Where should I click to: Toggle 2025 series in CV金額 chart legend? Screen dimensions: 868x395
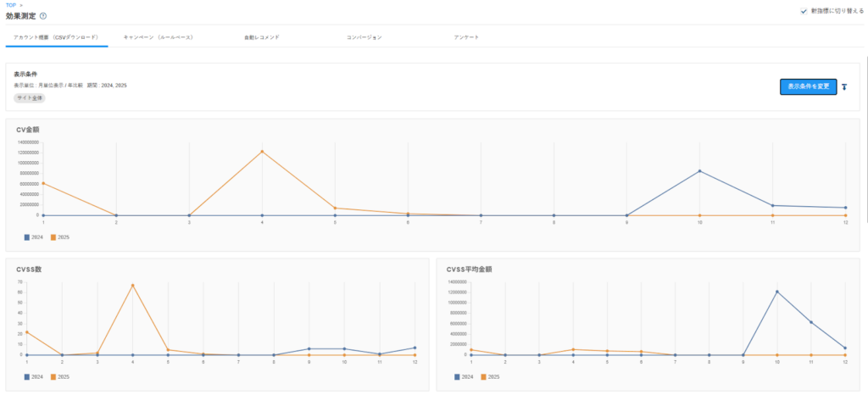[x=59, y=237]
